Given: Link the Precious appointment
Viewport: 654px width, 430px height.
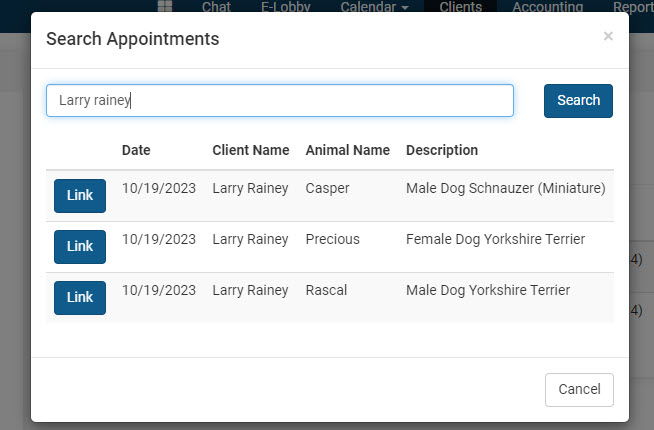Looking at the screenshot, I should (x=80, y=247).
